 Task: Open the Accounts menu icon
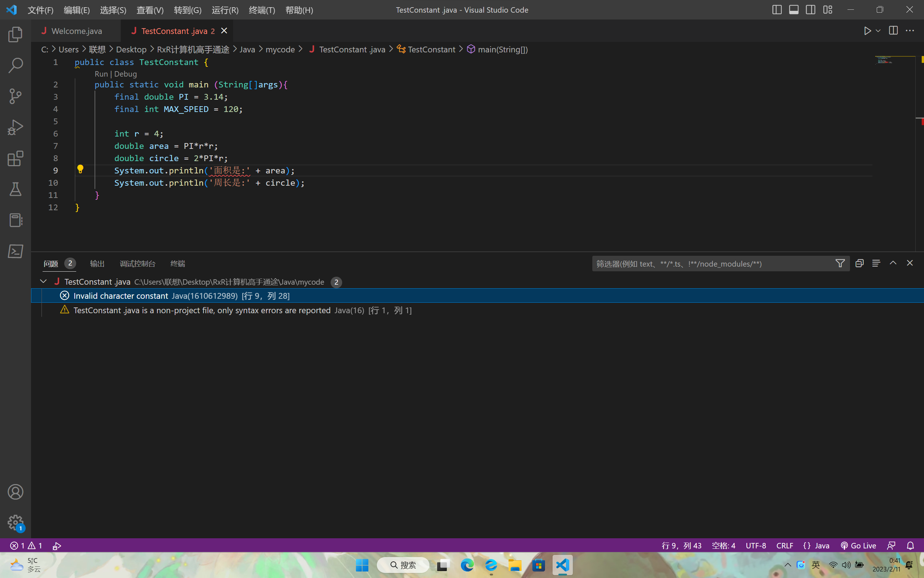15,492
